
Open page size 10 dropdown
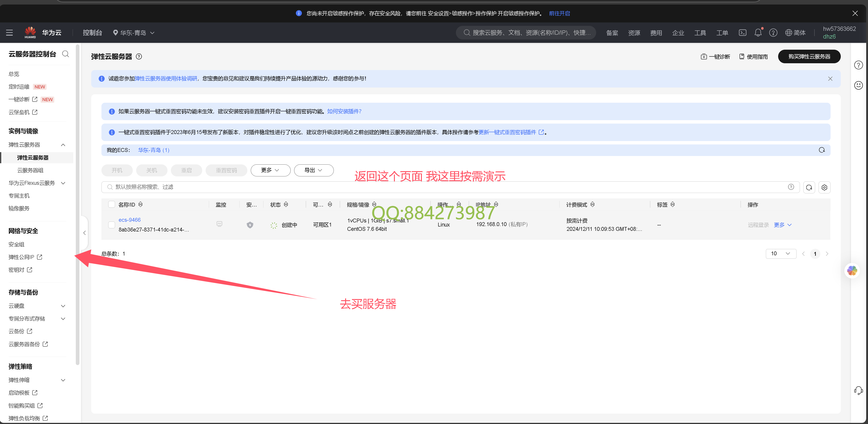[781, 253]
